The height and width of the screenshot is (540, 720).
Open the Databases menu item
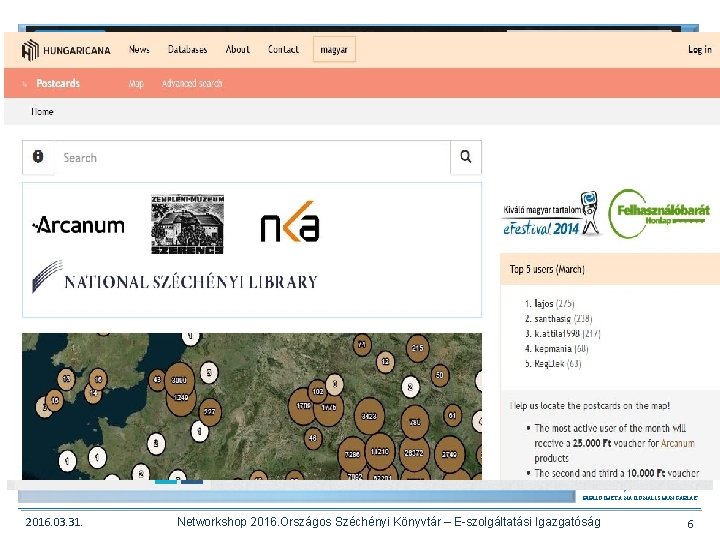187,50
